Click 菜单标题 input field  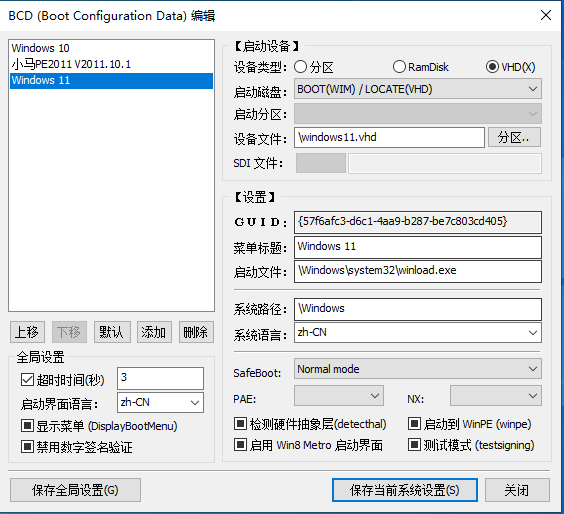418,247
